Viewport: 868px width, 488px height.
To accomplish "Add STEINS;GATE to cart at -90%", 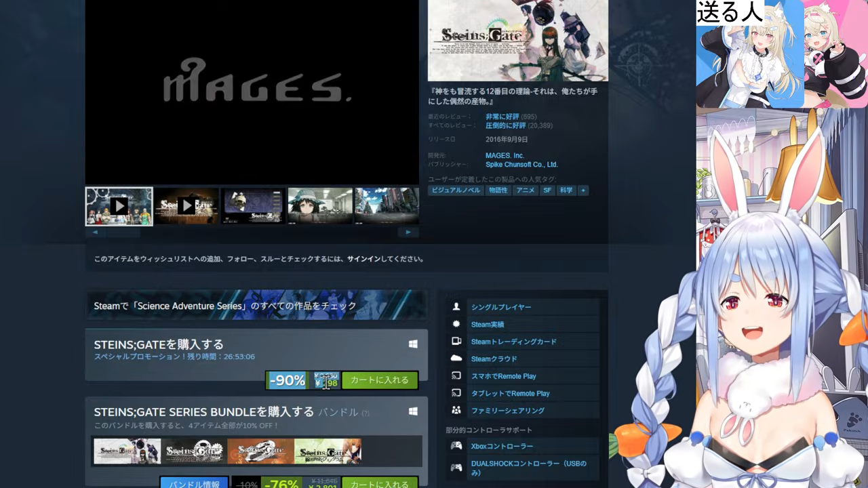I will tap(380, 380).
